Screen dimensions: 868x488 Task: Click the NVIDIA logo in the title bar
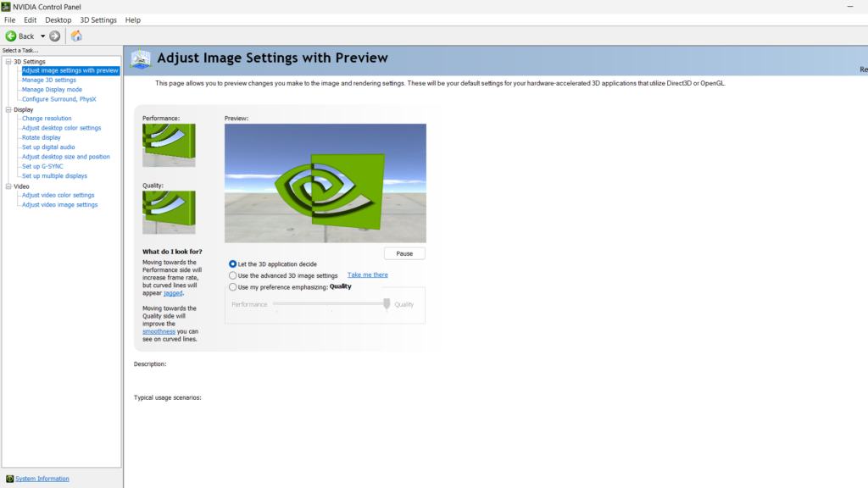coord(7,6)
